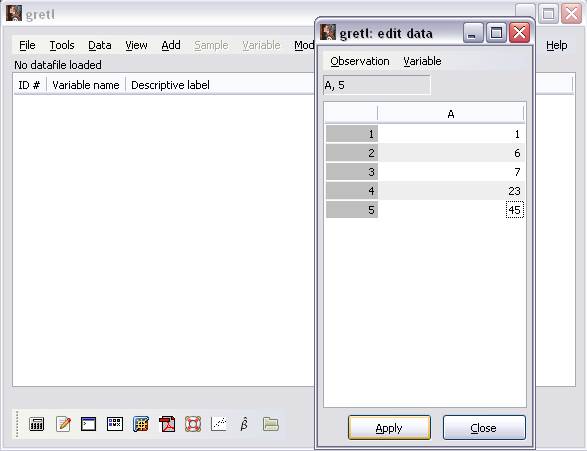Click the toolbar drag handle
Viewport: 587px width, 451px height.
[x=17, y=424]
